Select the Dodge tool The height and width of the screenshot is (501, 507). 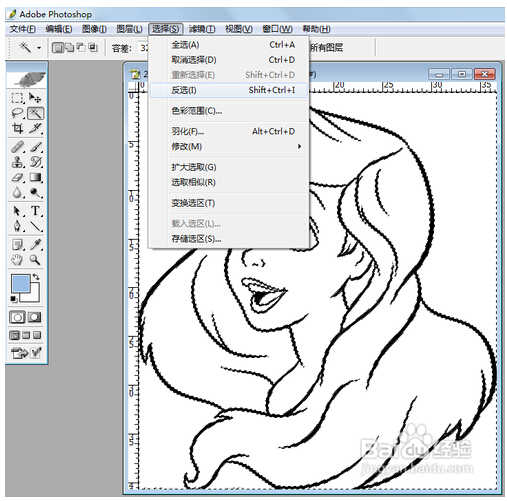(35, 193)
